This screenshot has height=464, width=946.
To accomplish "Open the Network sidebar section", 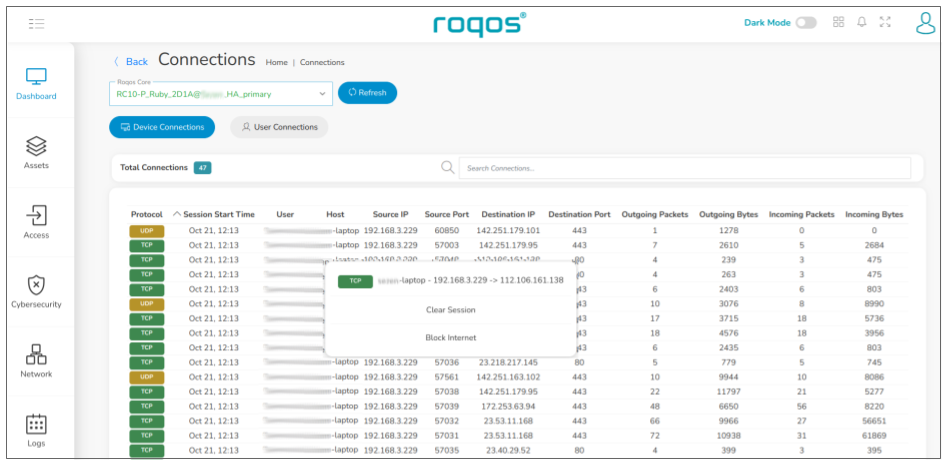I will coord(36,355).
